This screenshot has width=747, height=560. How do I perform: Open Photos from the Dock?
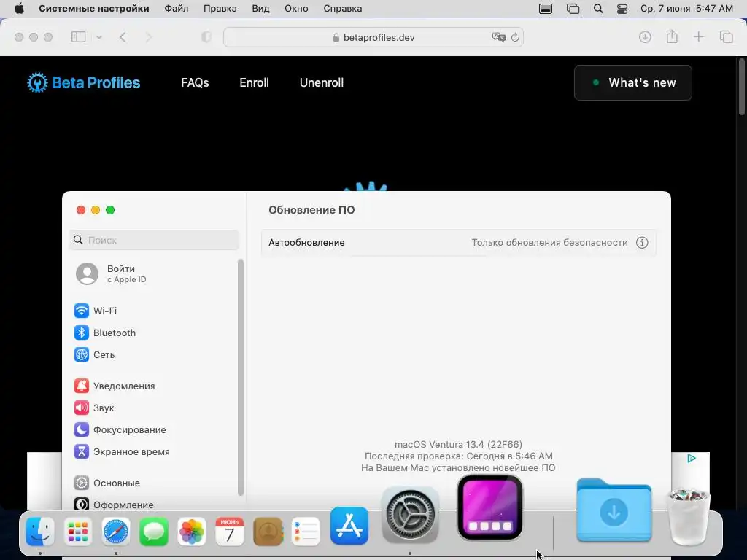click(192, 531)
